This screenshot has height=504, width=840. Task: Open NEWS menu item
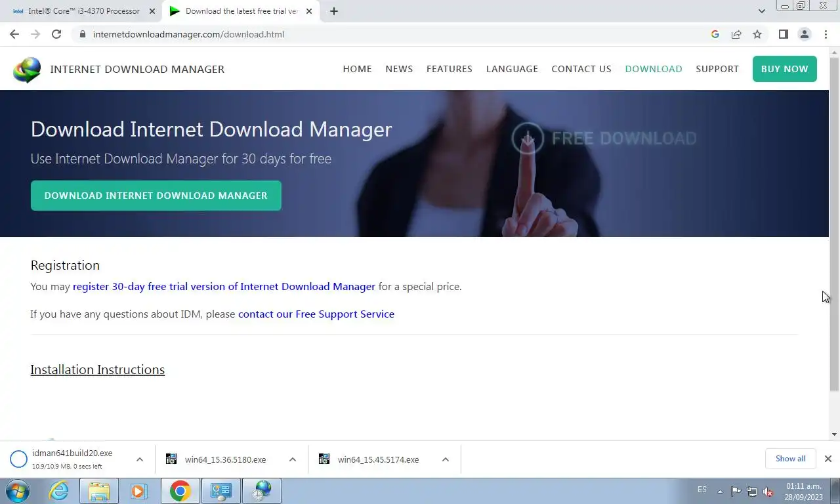[x=399, y=69]
